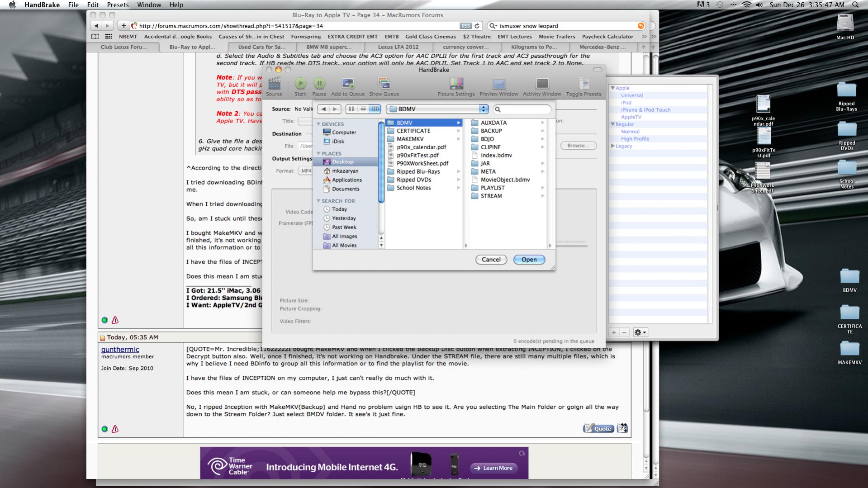Add a preset with plus button
The image size is (868, 488).
click(614, 332)
